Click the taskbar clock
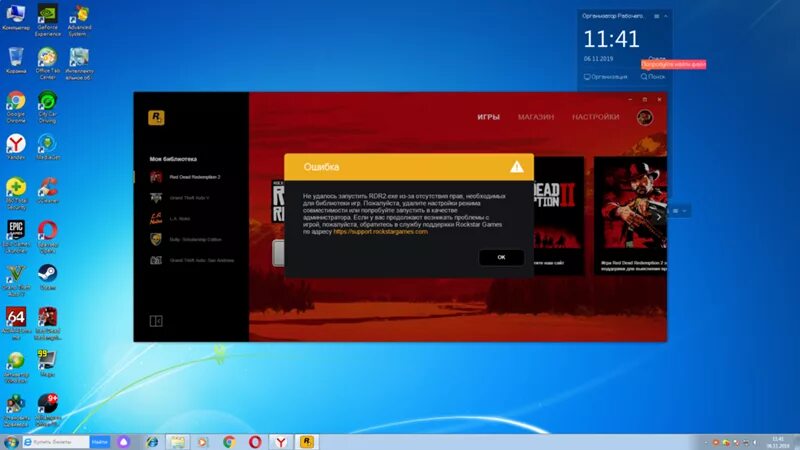Image resolution: width=800 pixels, height=450 pixels. click(x=778, y=442)
